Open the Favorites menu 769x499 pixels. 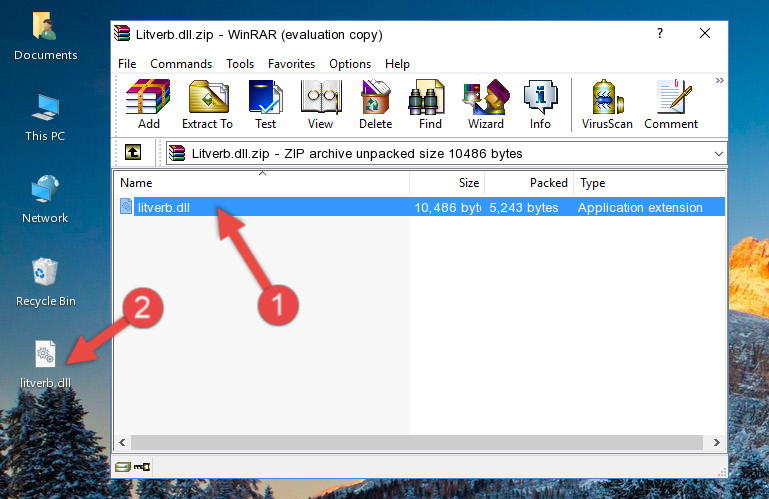[x=291, y=64]
